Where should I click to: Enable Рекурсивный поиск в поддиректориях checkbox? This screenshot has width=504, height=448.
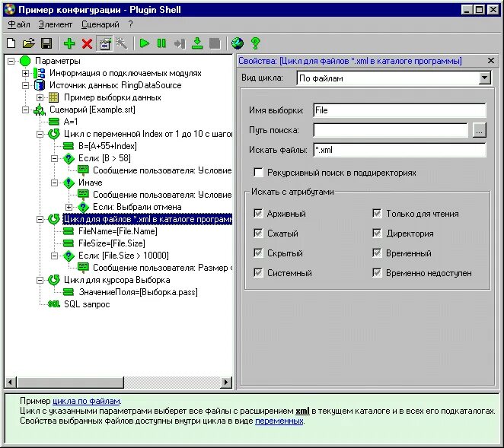(258, 173)
